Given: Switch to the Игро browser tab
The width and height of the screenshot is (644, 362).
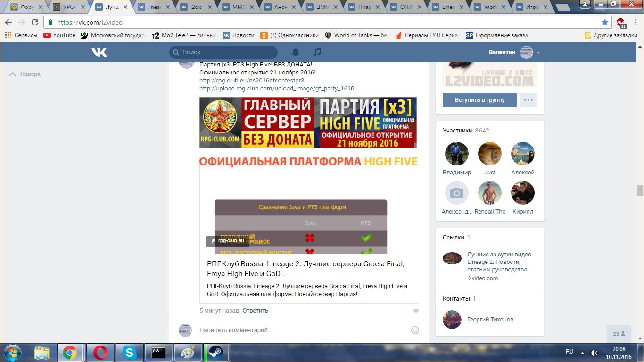Looking at the screenshot, I should (533, 7).
